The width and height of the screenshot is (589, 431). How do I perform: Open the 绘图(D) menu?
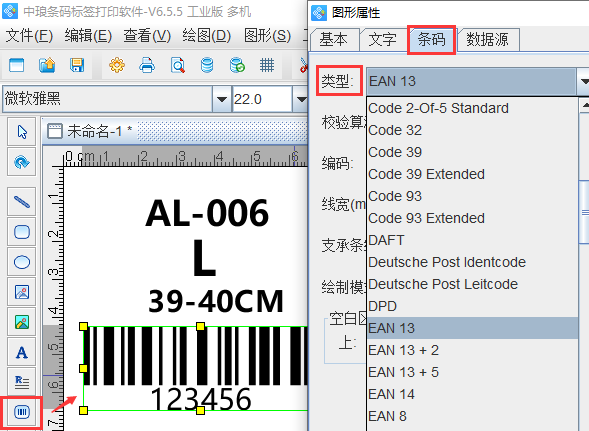pos(207,36)
